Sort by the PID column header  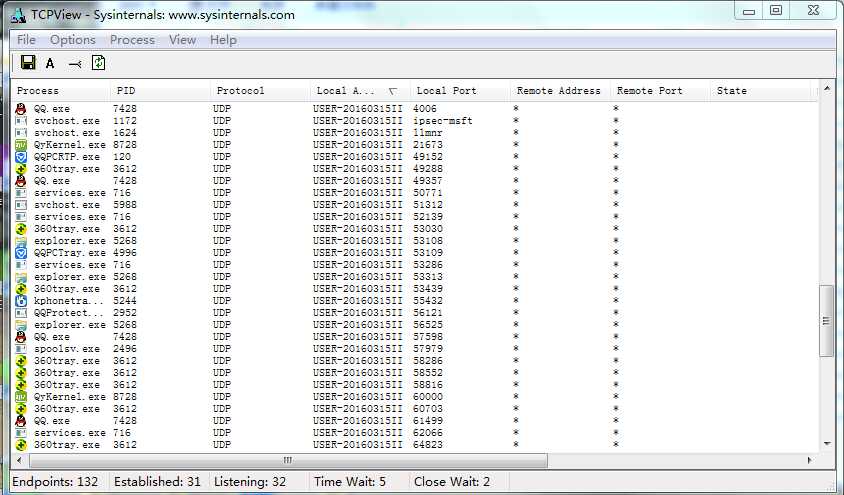coord(160,90)
